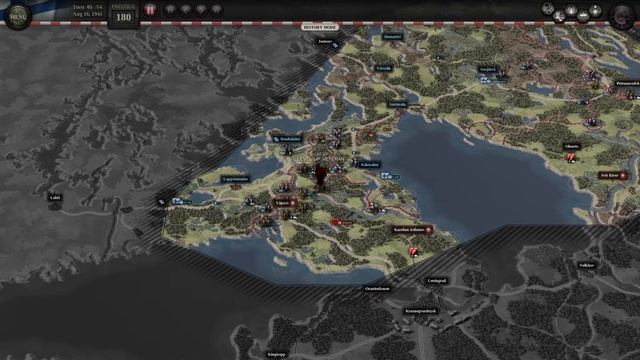Click the Olonets town label
Screen dimensions: 640x360
571,147
